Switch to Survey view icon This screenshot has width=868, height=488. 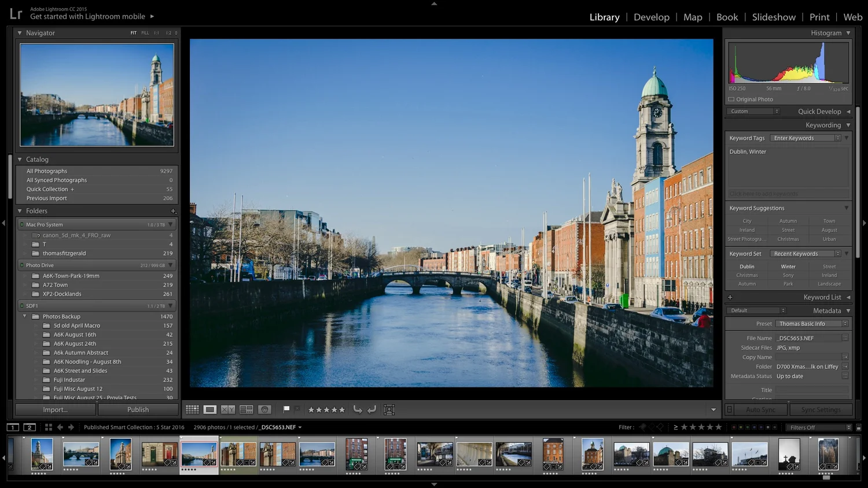point(247,409)
